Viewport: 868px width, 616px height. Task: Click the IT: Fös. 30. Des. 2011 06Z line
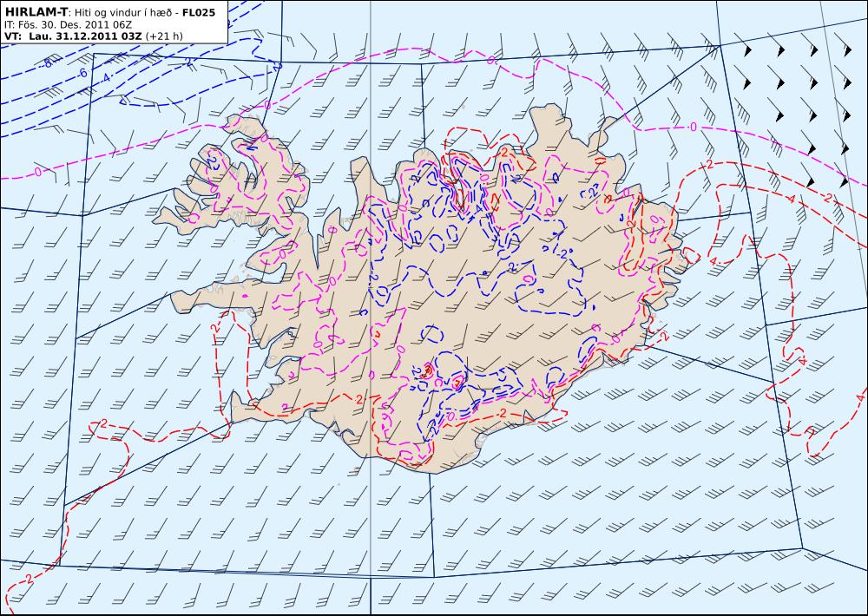pyautogui.click(x=68, y=25)
